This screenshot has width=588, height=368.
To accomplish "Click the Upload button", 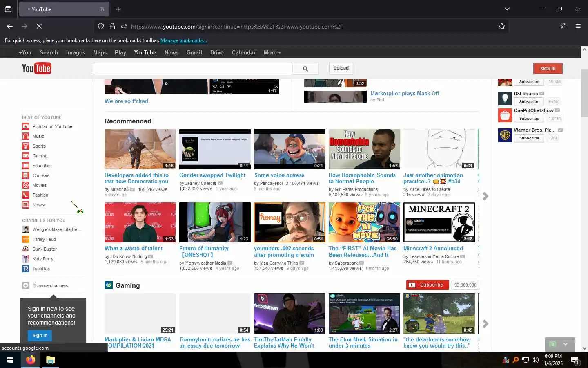I will click(341, 68).
